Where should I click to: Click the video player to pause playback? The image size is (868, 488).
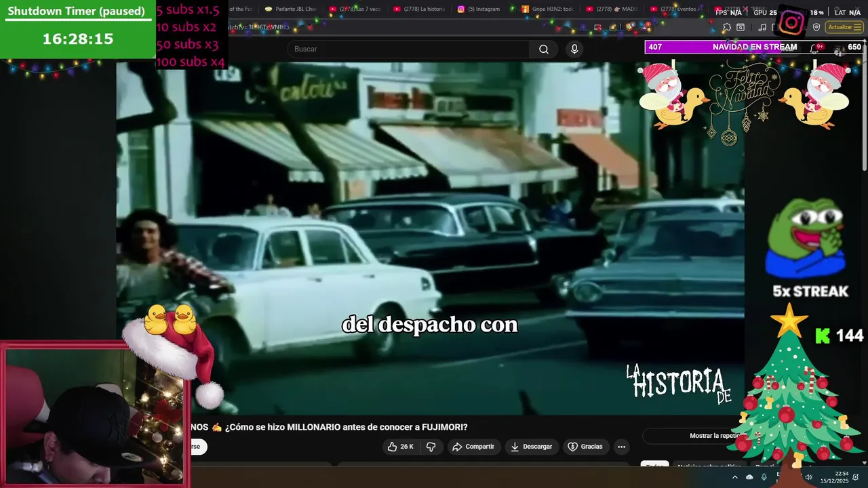430,237
